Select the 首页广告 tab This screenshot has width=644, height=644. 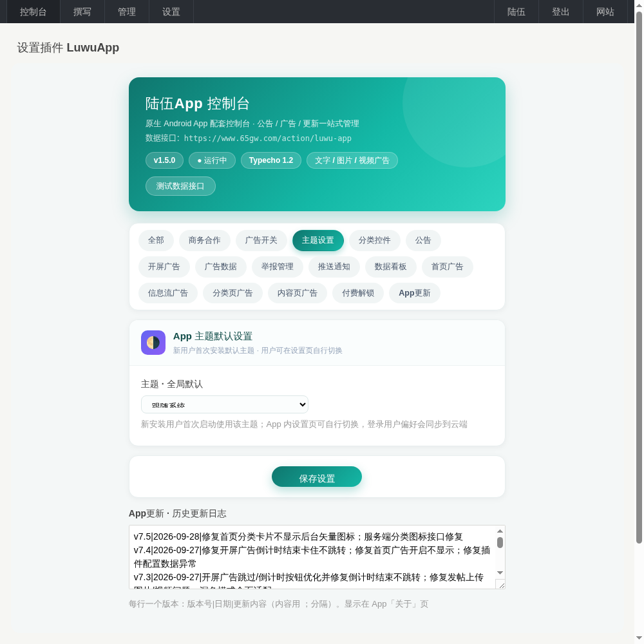[x=448, y=267]
